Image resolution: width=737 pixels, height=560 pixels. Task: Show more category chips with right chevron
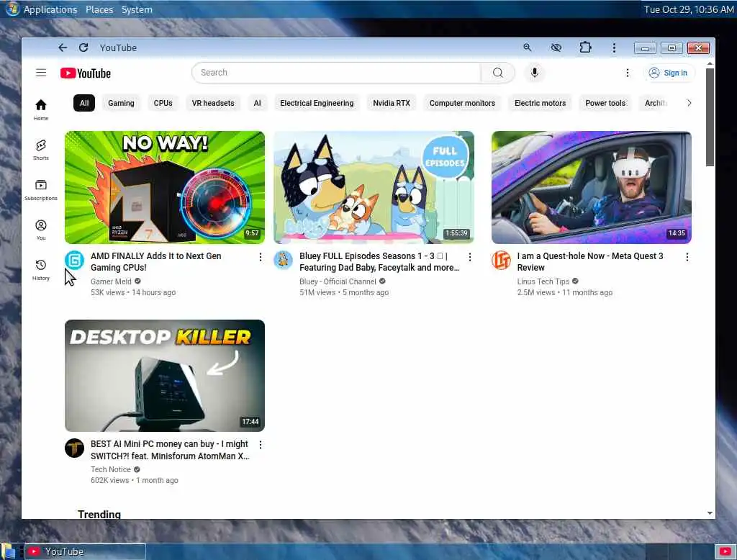(689, 103)
